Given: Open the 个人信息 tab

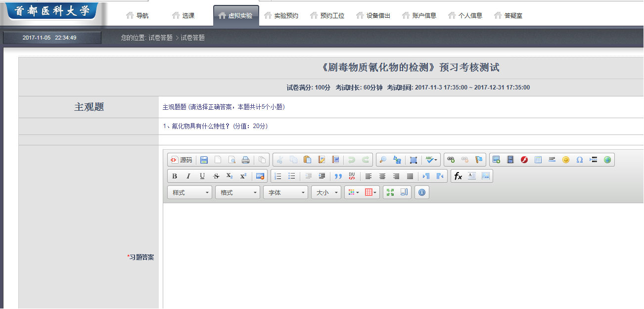Looking at the screenshot, I should click(465, 16).
